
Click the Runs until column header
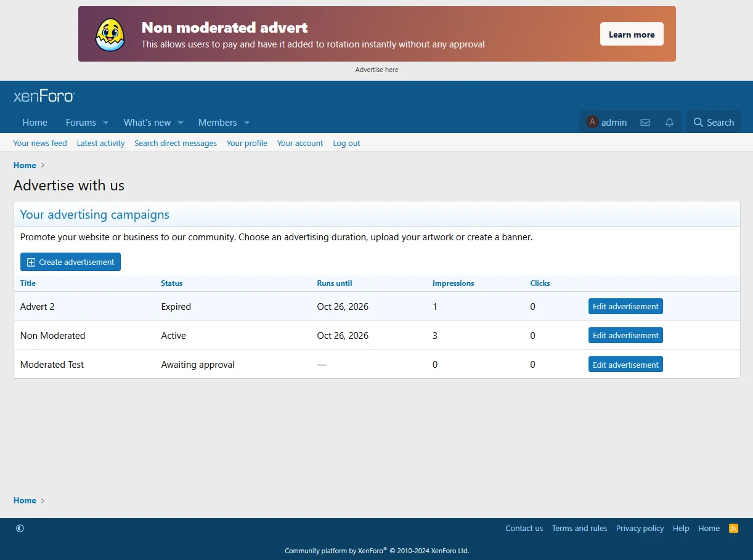(x=335, y=283)
